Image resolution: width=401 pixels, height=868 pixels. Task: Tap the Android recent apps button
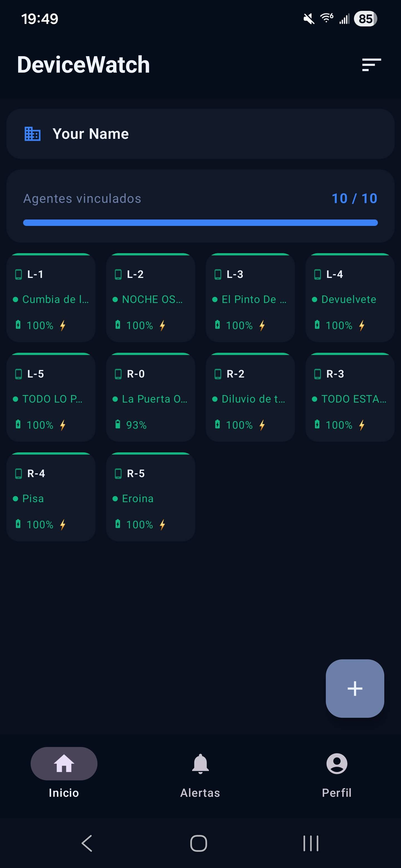[310, 844]
